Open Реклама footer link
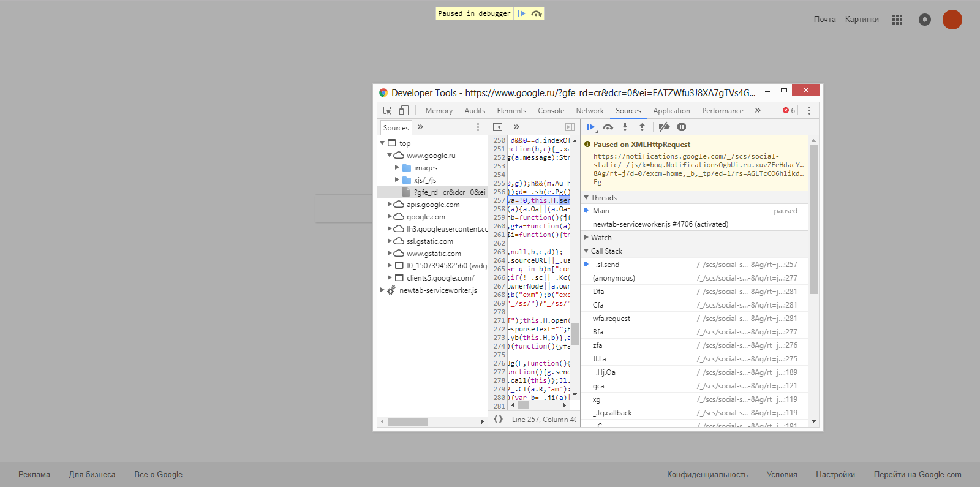Image resolution: width=980 pixels, height=487 pixels. click(34, 474)
